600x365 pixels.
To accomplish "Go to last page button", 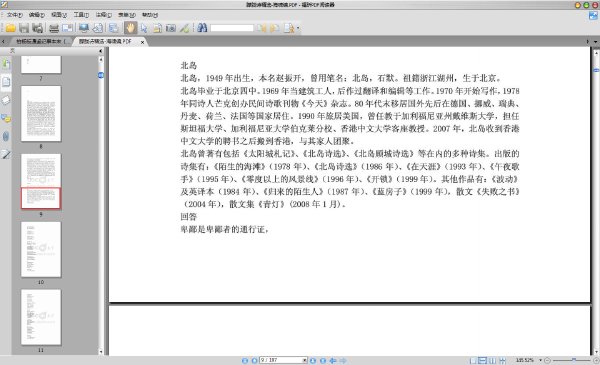I will [323, 360].
